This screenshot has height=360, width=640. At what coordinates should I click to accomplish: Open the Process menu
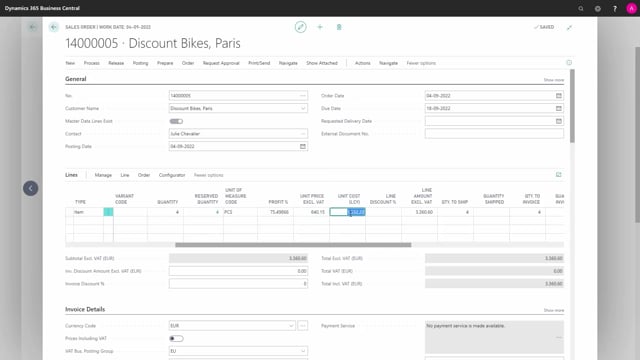(x=91, y=63)
